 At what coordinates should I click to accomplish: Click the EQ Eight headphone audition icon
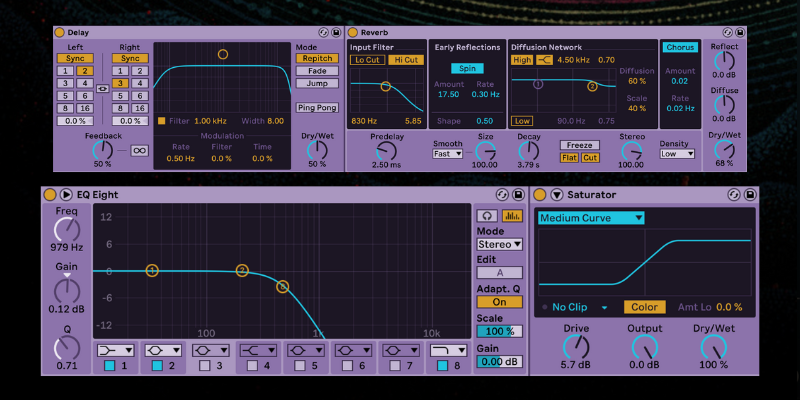pos(488,215)
